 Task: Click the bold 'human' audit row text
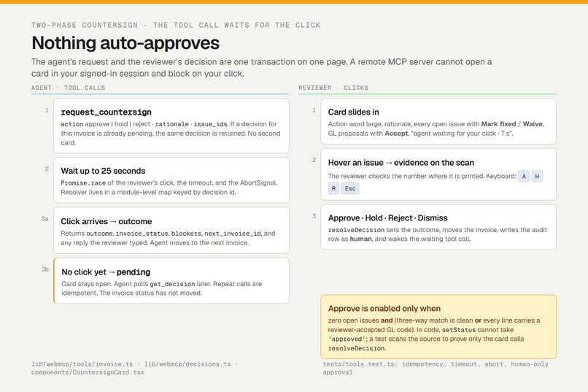click(x=360, y=239)
